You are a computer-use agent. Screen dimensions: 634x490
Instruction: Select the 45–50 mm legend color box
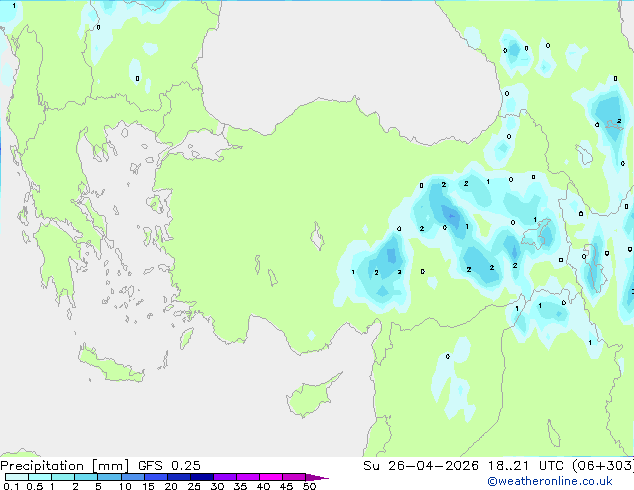click(x=294, y=477)
